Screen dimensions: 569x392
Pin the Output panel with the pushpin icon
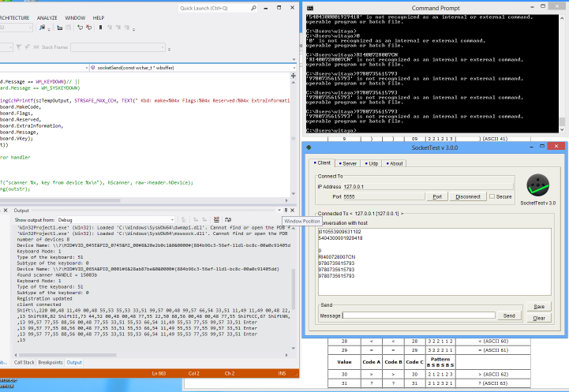(286, 211)
